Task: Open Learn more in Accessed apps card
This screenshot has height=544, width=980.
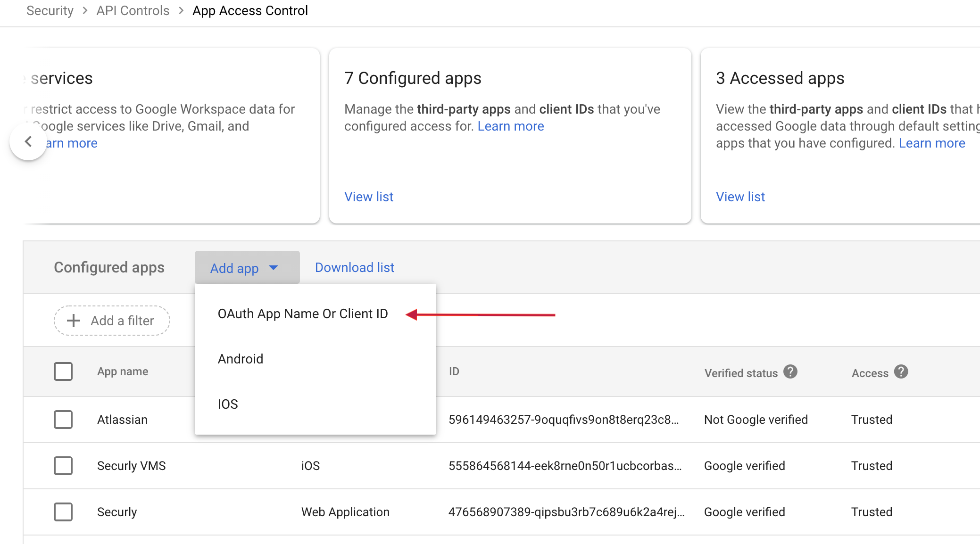Action: point(932,143)
